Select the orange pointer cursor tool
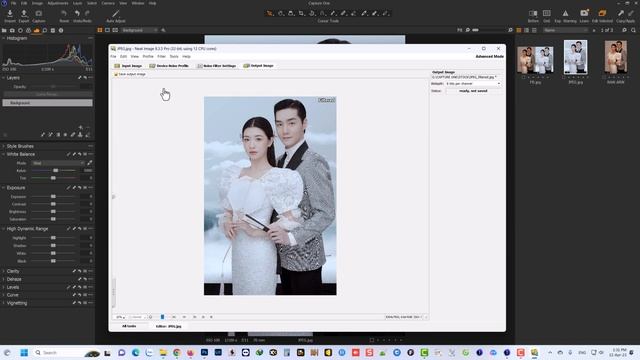 tap(270, 13)
